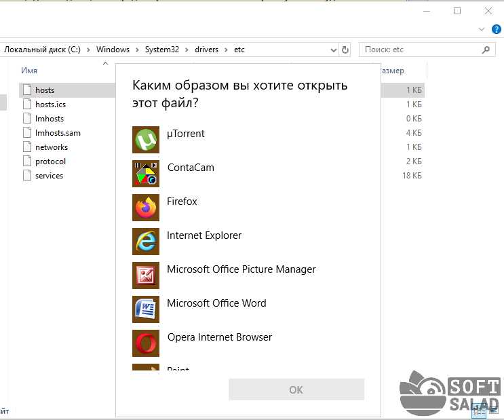The width and height of the screenshot is (504, 420).
Task: Select the services file
Action: click(x=49, y=176)
